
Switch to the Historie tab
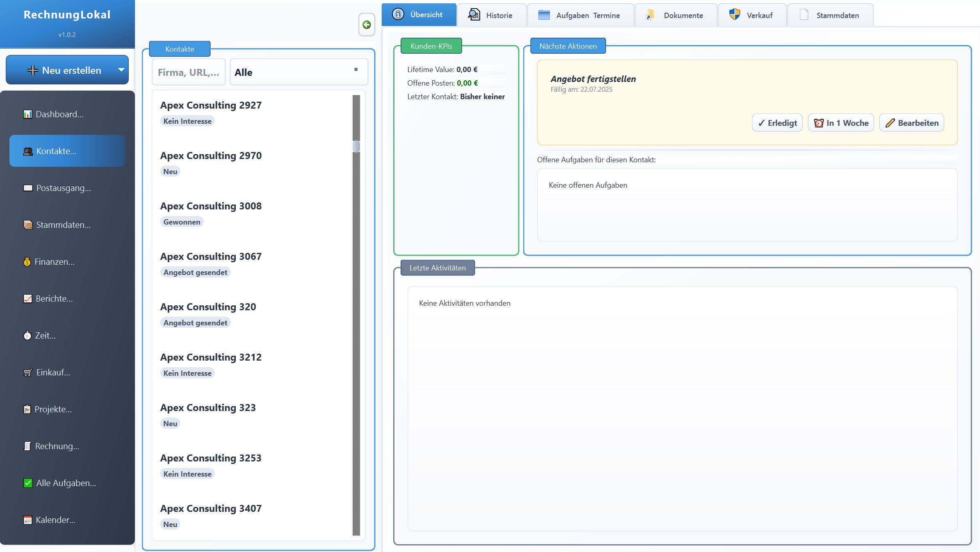pos(492,15)
